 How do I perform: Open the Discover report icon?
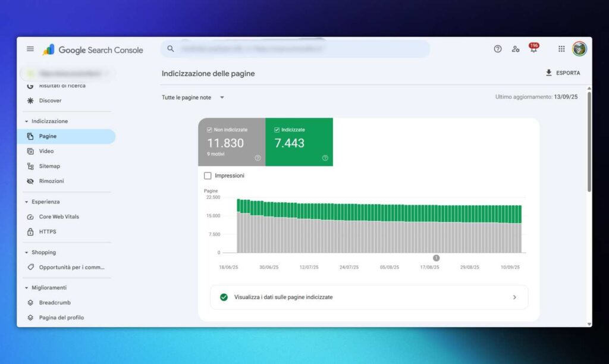coord(30,101)
